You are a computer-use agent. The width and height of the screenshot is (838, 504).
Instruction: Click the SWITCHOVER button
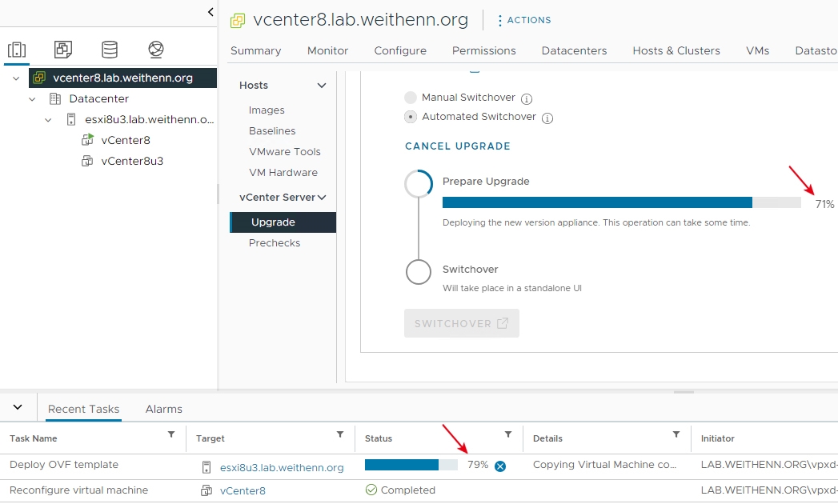pyautogui.click(x=462, y=323)
